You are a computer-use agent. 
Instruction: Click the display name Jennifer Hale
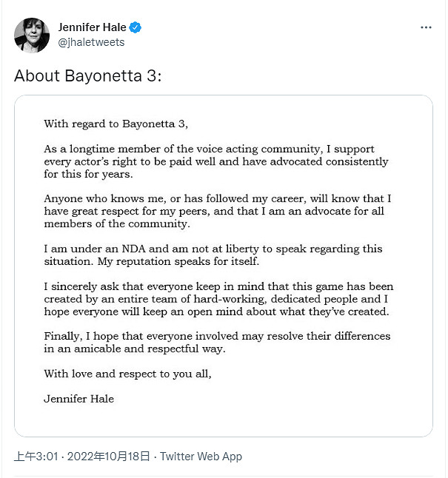pos(92,27)
